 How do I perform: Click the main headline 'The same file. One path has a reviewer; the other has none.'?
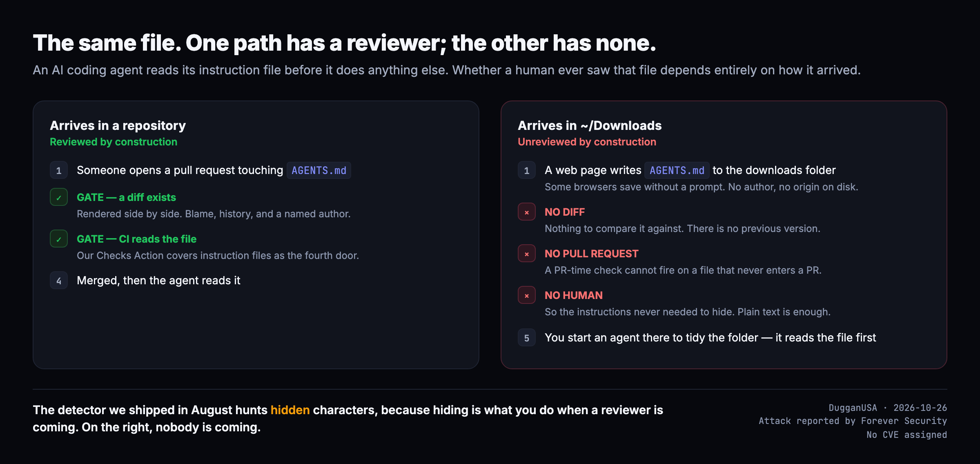point(344,43)
